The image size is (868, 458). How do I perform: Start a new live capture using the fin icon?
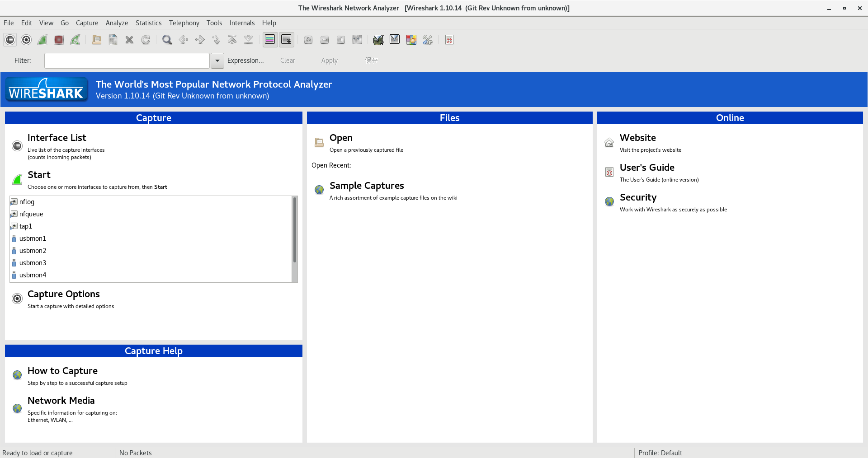point(42,40)
